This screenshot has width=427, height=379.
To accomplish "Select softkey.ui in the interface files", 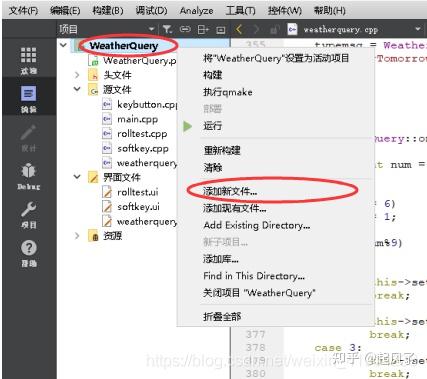I will pyautogui.click(x=138, y=207).
